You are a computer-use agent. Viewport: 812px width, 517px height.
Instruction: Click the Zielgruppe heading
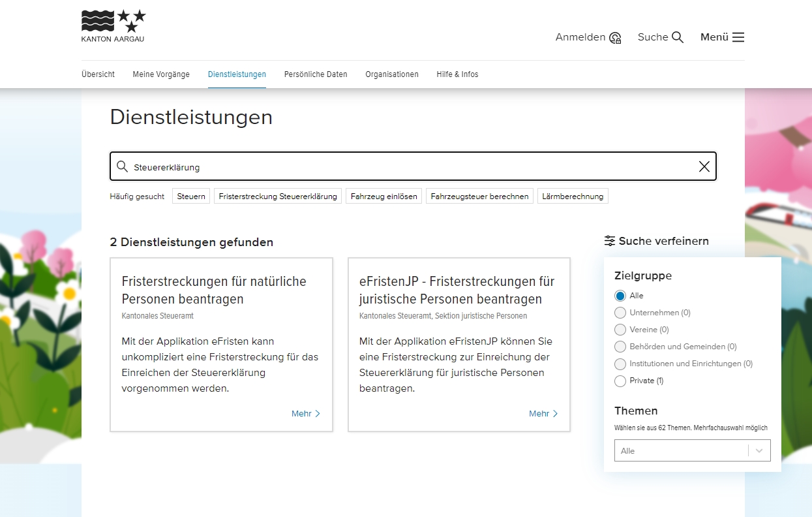tap(643, 276)
